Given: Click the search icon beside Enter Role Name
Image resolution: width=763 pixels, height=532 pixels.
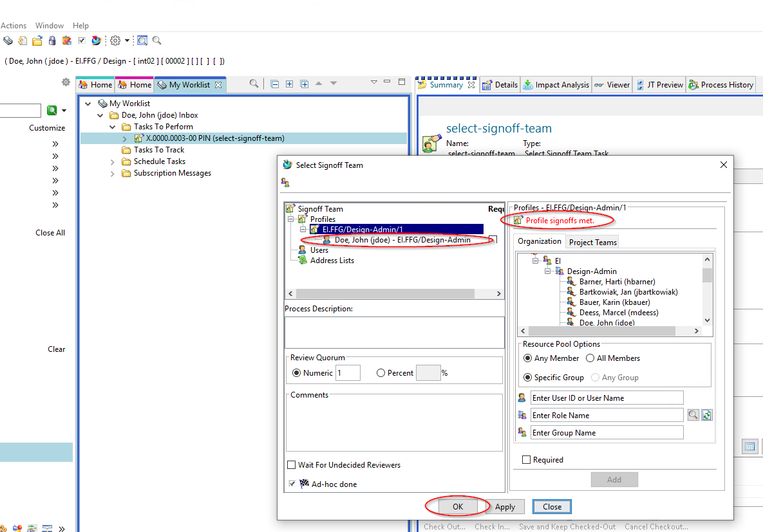Looking at the screenshot, I should [693, 416].
